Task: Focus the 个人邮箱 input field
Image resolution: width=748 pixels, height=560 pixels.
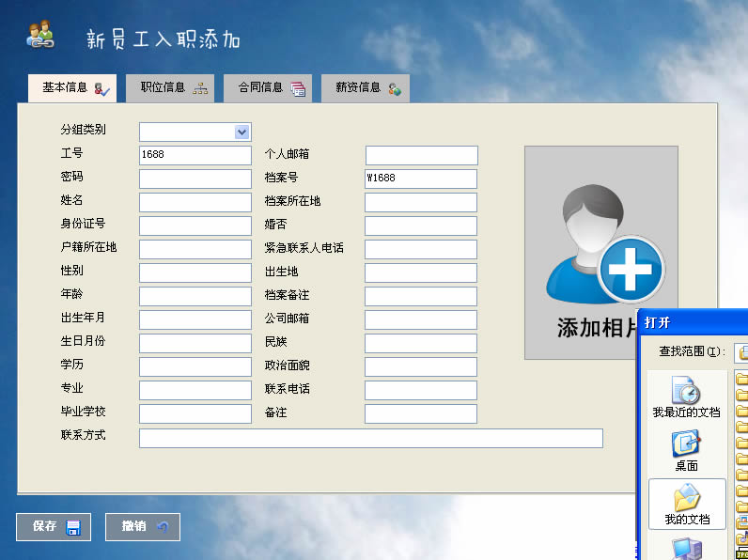Action: [x=422, y=155]
